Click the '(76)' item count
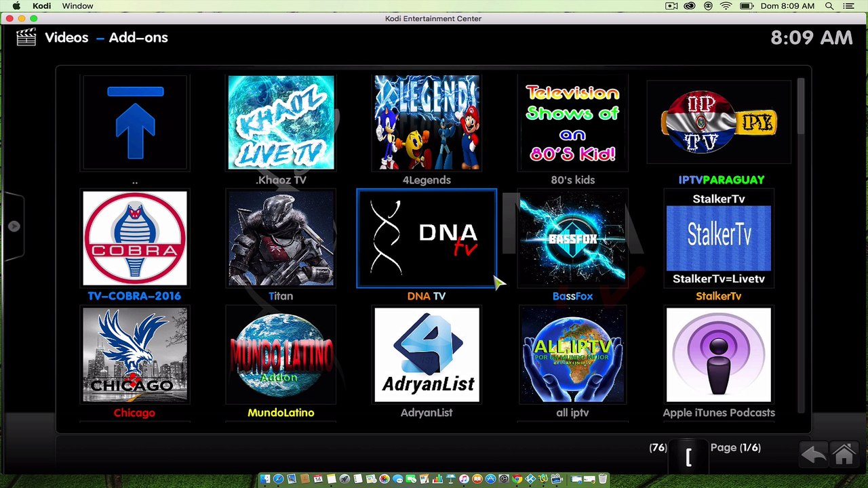 (658, 447)
